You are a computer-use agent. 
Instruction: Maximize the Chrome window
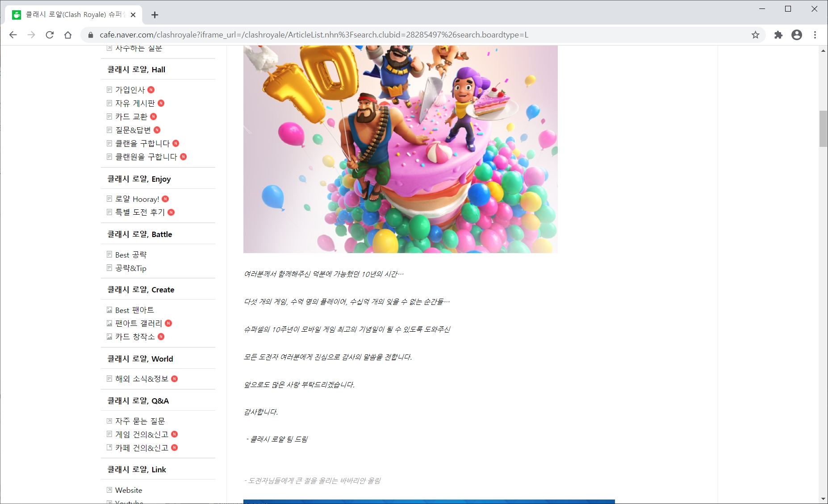788,9
